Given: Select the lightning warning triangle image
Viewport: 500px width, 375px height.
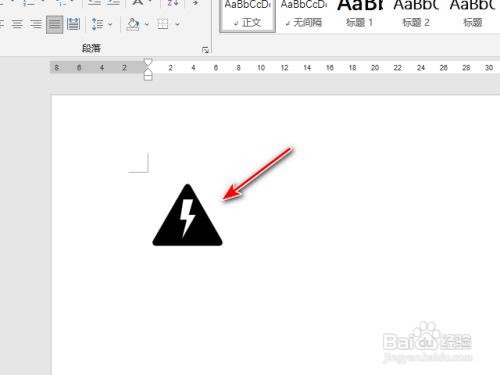Looking at the screenshot, I should tap(187, 215).
